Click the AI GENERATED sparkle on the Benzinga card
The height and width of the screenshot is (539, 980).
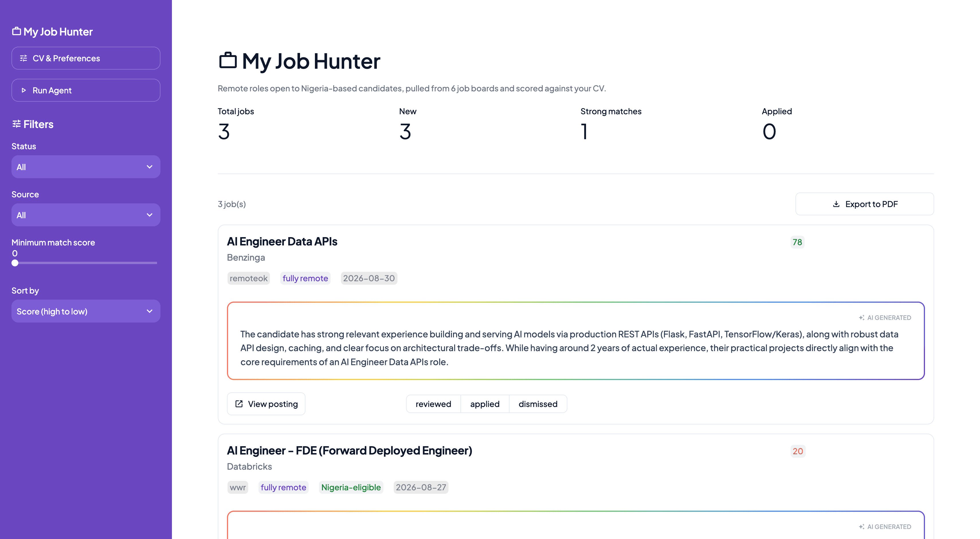tap(861, 317)
